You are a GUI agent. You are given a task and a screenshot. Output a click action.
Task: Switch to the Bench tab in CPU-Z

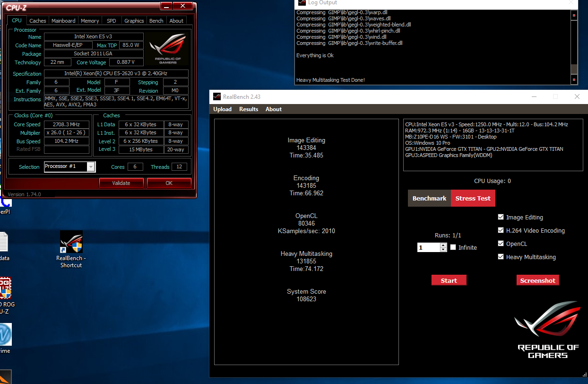coord(156,21)
